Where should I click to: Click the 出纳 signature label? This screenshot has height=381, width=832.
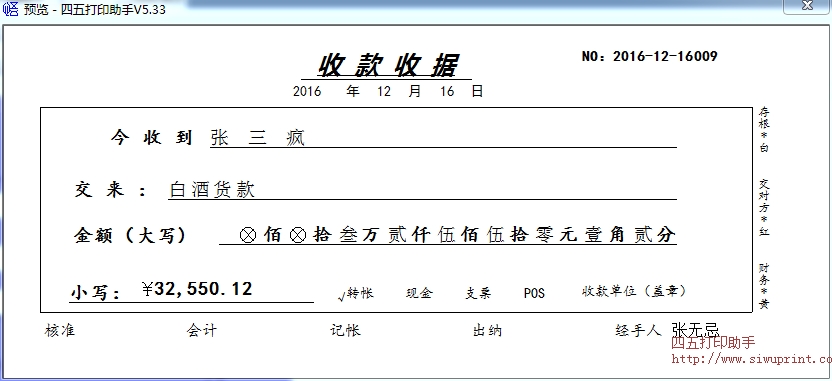pyautogui.click(x=487, y=331)
